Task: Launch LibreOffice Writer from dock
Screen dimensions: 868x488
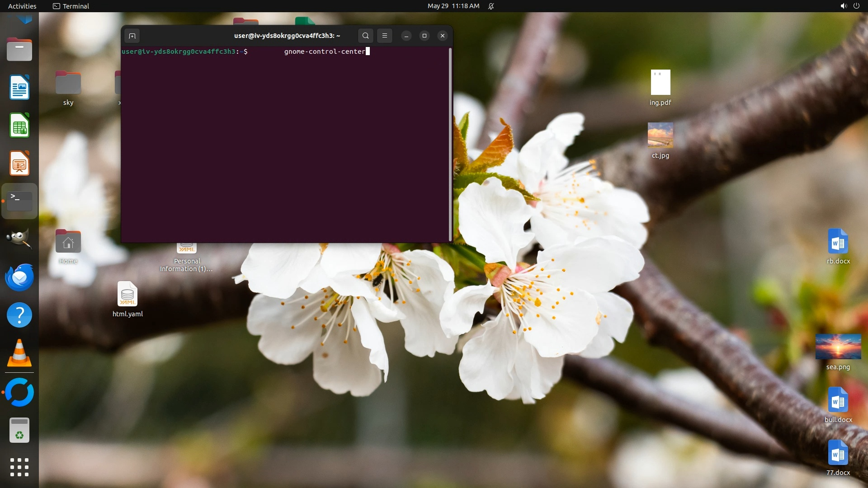Action: [19, 87]
